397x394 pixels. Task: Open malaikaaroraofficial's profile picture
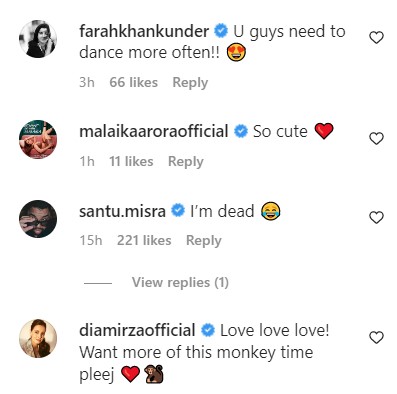point(38,139)
